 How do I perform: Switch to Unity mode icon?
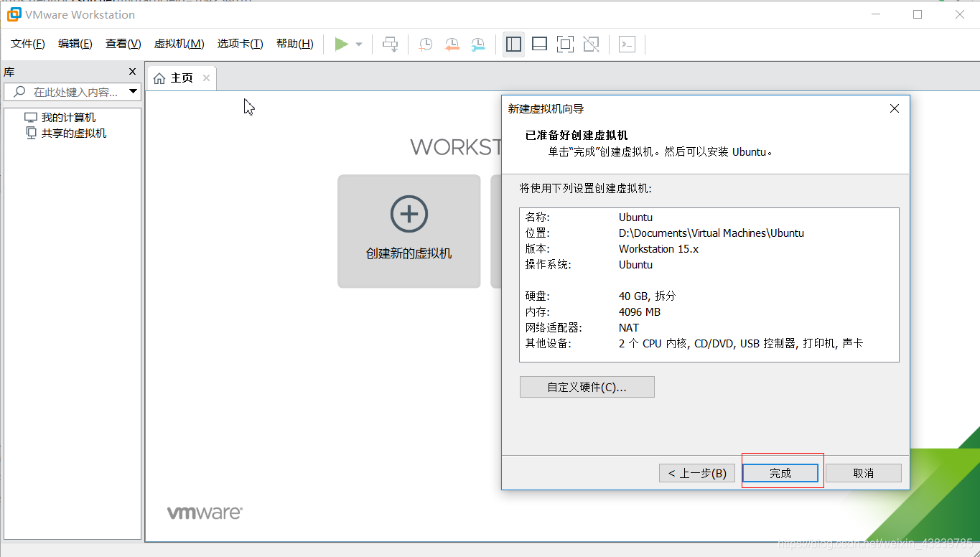(591, 45)
